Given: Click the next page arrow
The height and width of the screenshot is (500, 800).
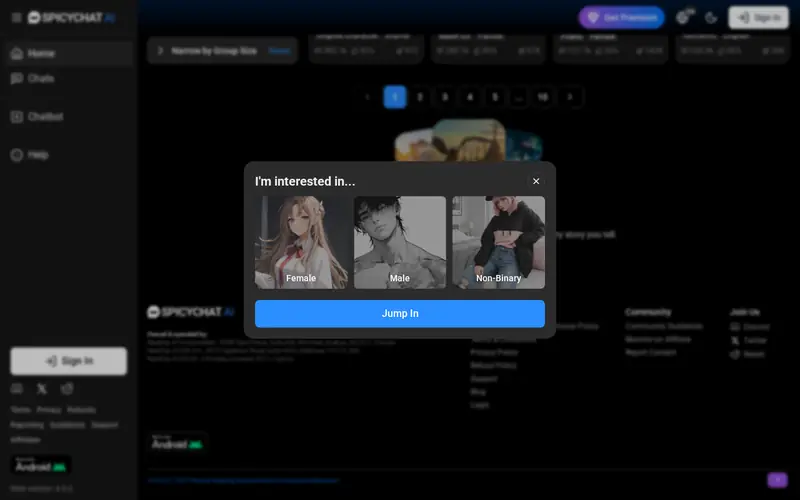Looking at the screenshot, I should (570, 97).
